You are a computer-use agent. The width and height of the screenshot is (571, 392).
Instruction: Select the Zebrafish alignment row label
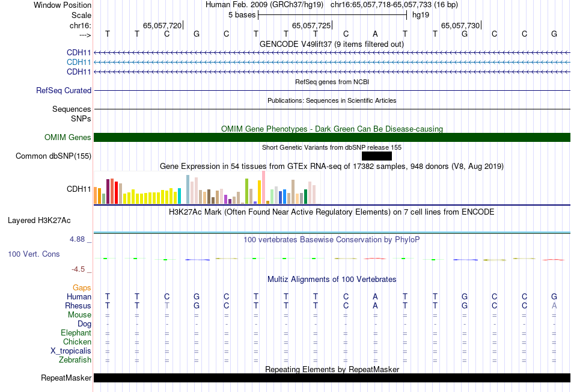coord(75,360)
